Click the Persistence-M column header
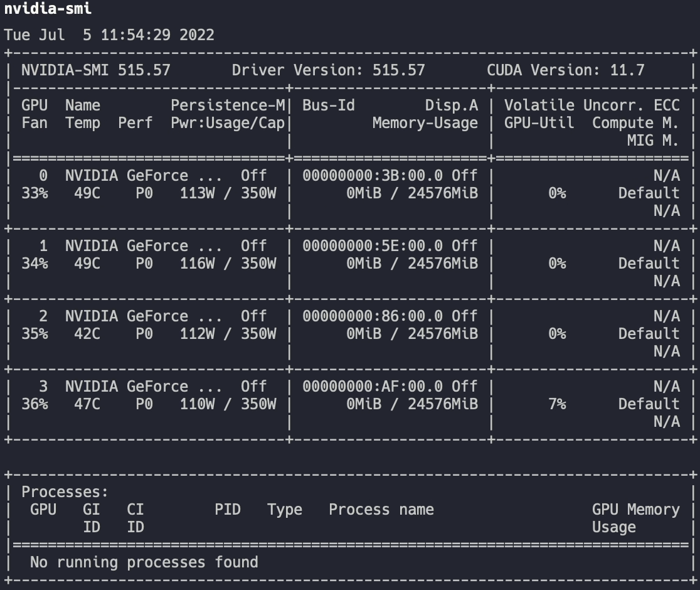Image resolution: width=700 pixels, height=590 pixels. (228, 105)
